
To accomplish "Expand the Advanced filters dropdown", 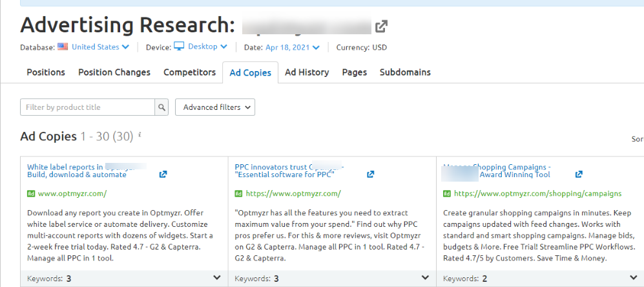I will [215, 107].
